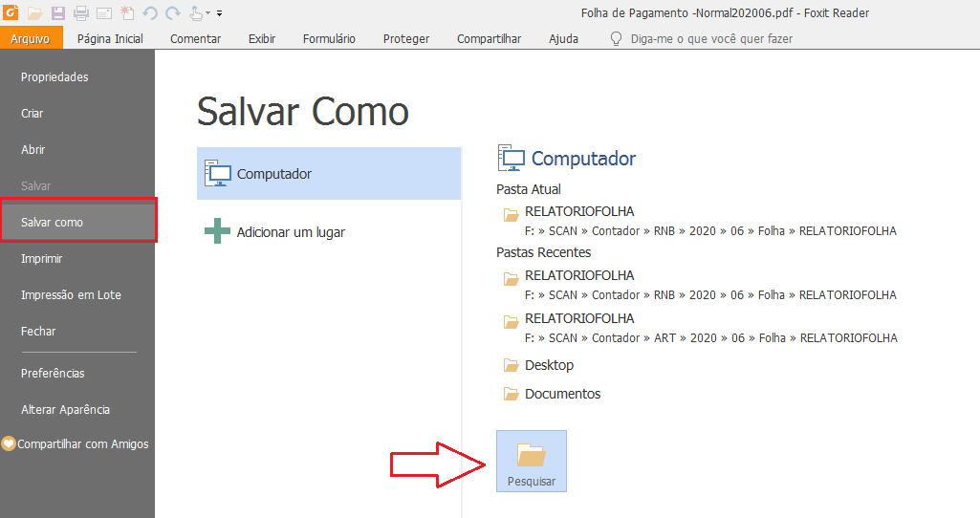Click the Email envelope icon in quick toolbar
The width and height of the screenshot is (980, 518).
pyautogui.click(x=104, y=12)
